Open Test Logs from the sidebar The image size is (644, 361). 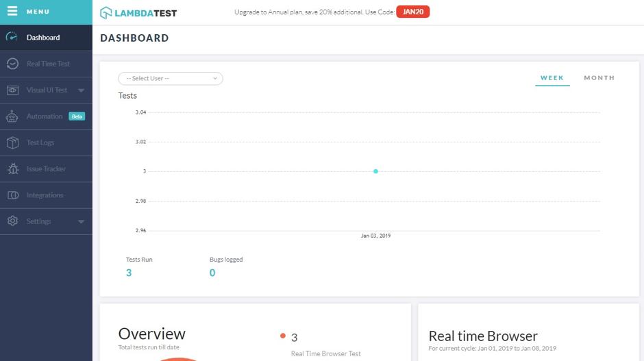[x=46, y=142]
